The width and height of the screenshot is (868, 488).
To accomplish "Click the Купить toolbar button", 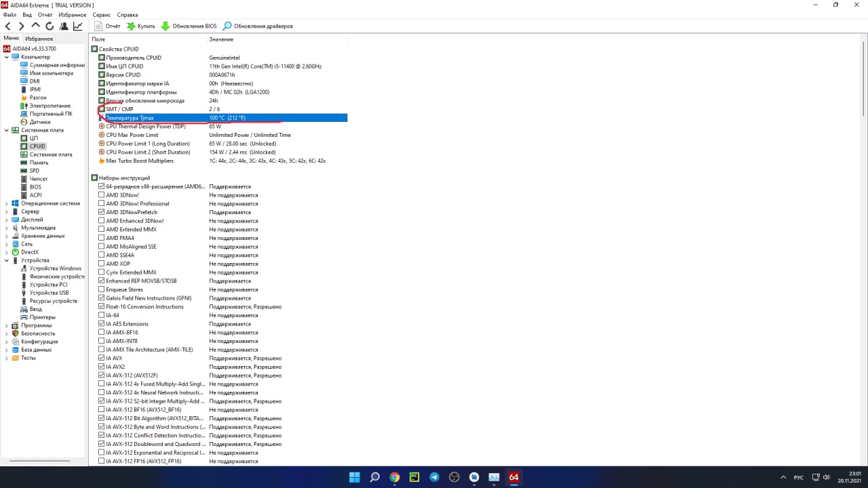I will point(141,26).
